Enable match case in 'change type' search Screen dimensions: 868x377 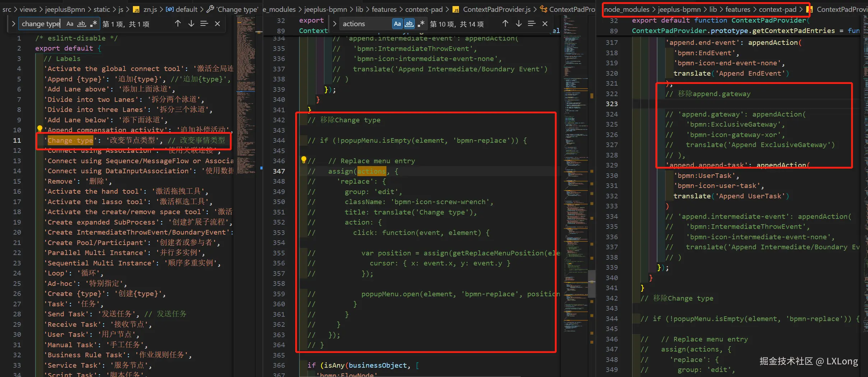coord(70,24)
